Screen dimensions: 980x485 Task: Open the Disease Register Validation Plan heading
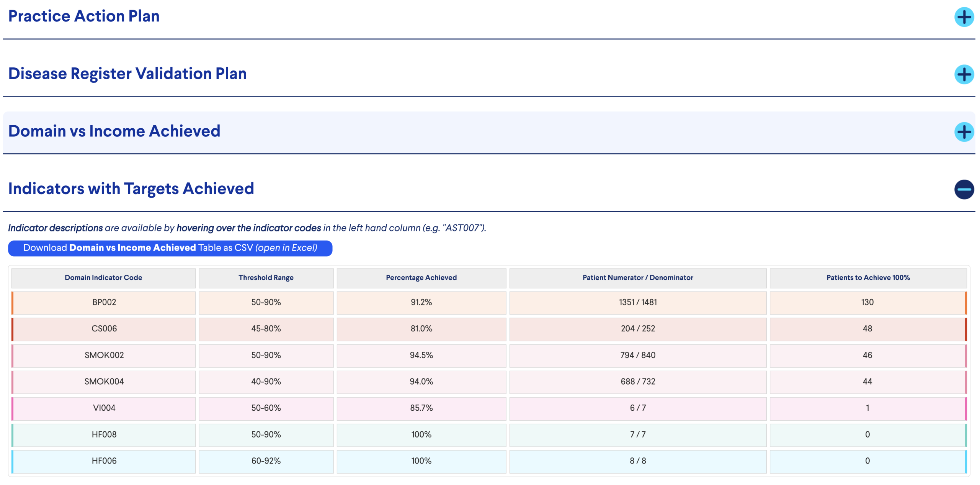[x=127, y=74]
